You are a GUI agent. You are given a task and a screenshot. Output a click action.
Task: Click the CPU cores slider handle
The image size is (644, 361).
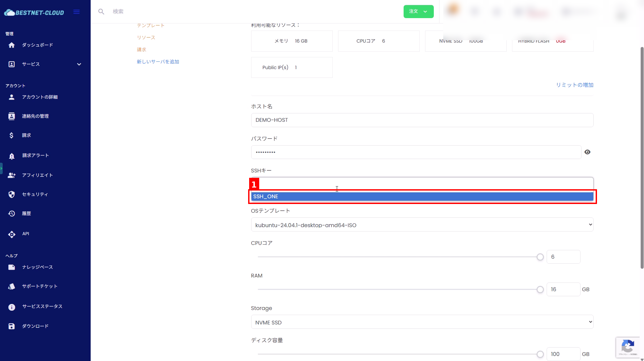pyautogui.click(x=540, y=257)
